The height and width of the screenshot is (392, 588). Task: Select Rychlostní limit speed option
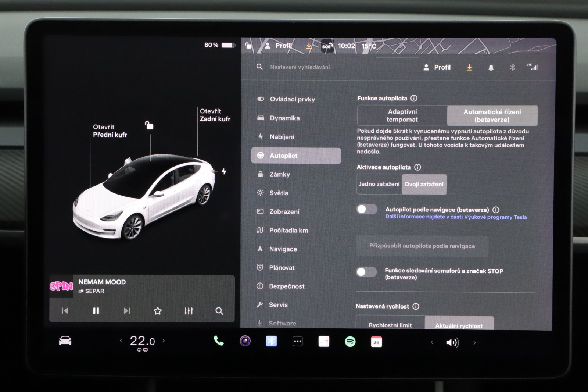390,323
